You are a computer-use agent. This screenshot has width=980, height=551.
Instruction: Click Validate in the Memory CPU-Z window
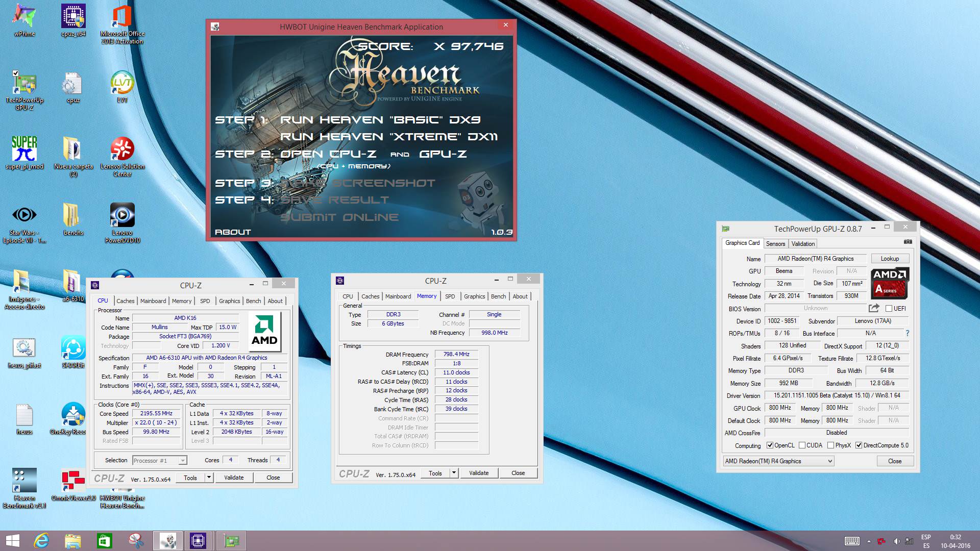tap(479, 473)
